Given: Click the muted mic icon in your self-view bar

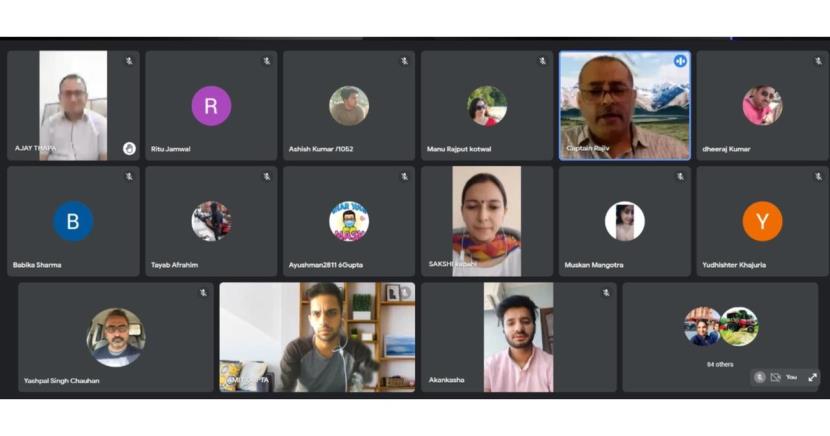Looking at the screenshot, I should point(760,377).
